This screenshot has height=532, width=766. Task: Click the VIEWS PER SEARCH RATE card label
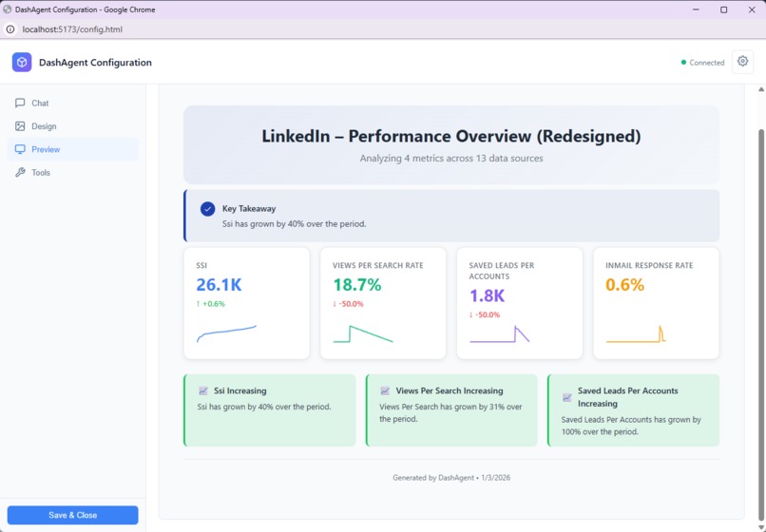(378, 265)
